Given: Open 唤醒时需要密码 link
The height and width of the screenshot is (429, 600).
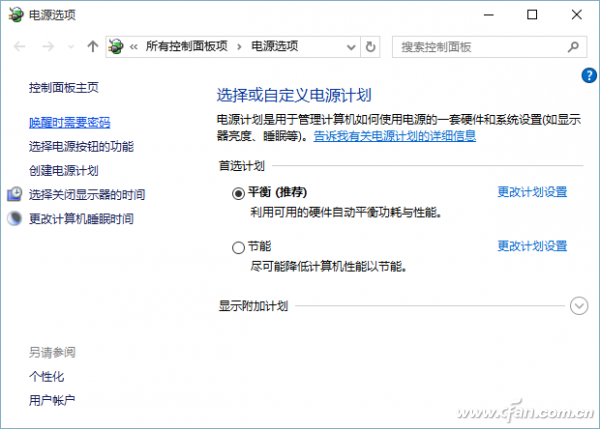Looking at the screenshot, I should click(69, 122).
